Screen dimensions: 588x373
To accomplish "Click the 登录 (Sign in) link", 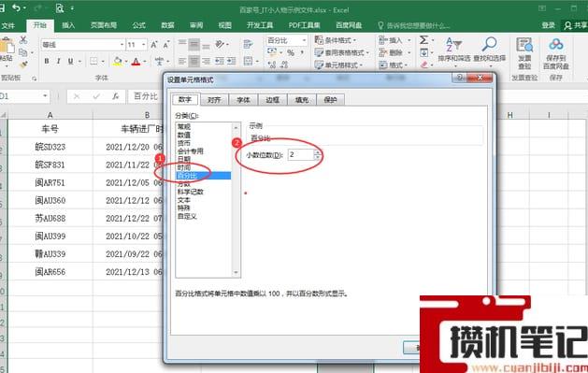I will coord(548,25).
